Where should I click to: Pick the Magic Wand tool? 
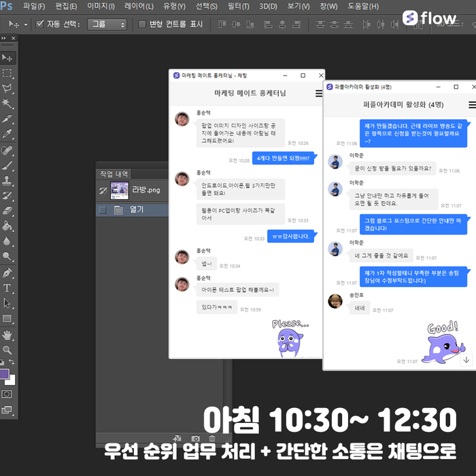pyautogui.click(x=8, y=103)
